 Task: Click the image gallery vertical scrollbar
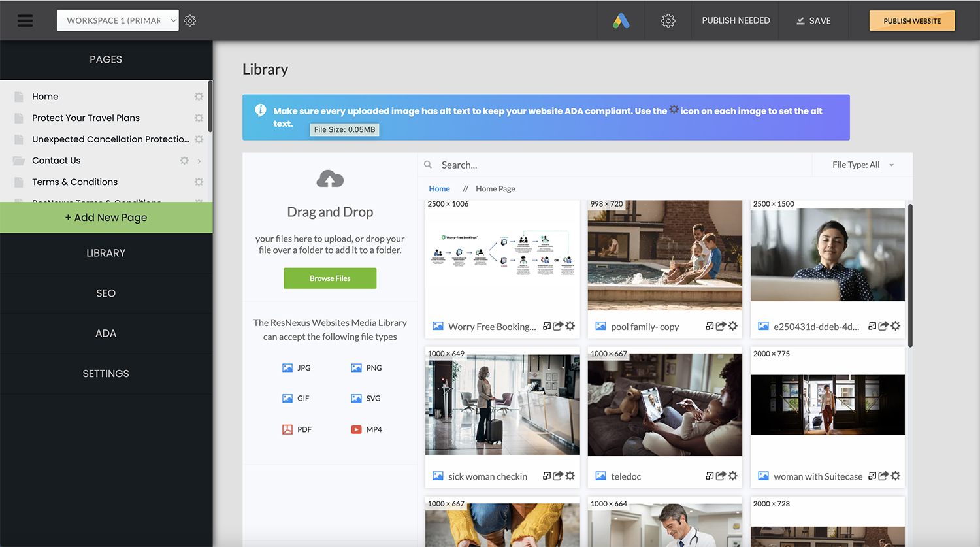(910, 275)
